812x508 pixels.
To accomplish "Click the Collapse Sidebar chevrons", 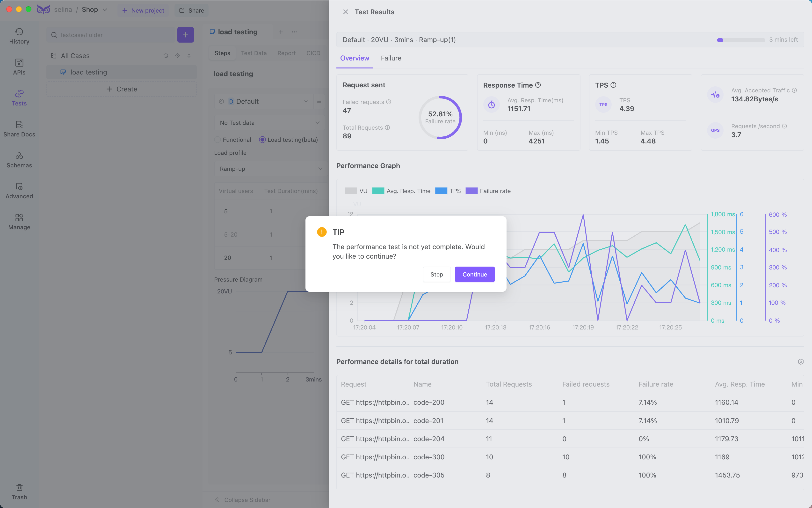I will point(217,500).
